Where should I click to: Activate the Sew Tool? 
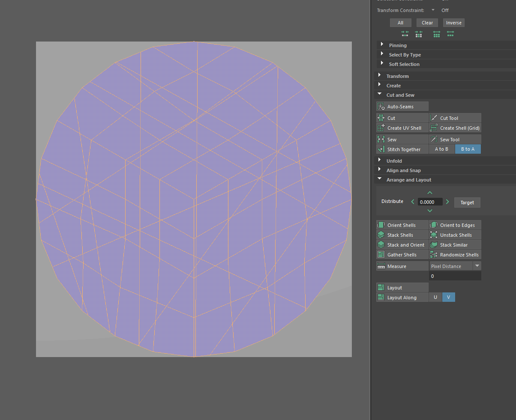[x=455, y=139]
